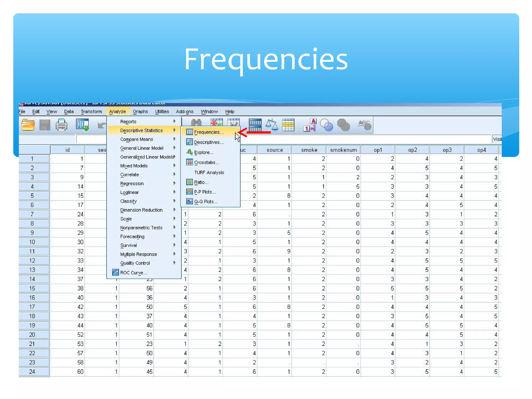
Task: Click the Print icon in toolbar
Action: click(62, 125)
